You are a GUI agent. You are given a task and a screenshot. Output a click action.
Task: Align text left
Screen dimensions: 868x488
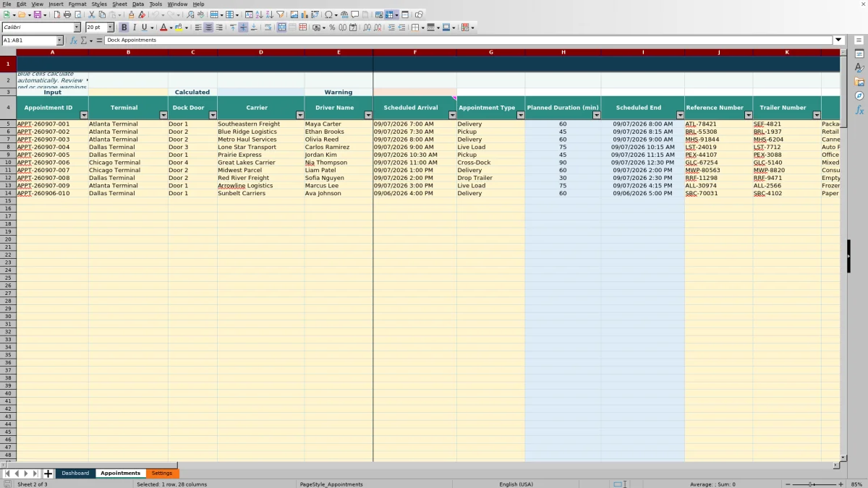click(199, 27)
